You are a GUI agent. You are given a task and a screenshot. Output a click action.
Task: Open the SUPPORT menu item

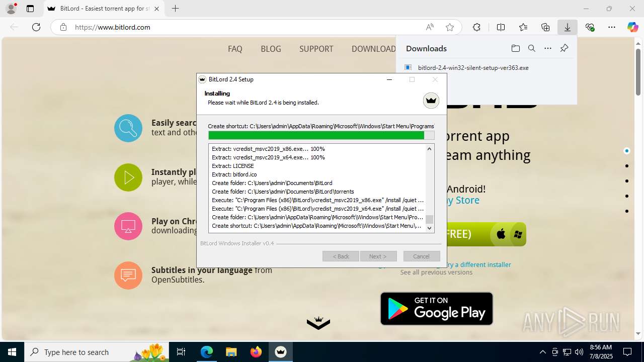[316, 49]
